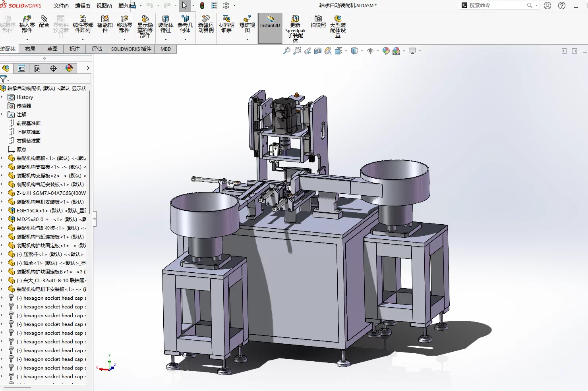Open the 文件(F) menu
The height and width of the screenshot is (391, 588).
click(61, 6)
